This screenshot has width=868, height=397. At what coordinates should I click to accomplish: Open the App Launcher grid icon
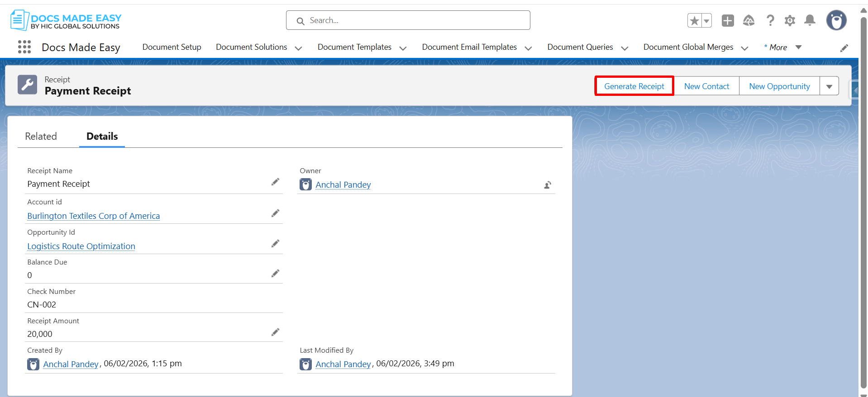24,47
